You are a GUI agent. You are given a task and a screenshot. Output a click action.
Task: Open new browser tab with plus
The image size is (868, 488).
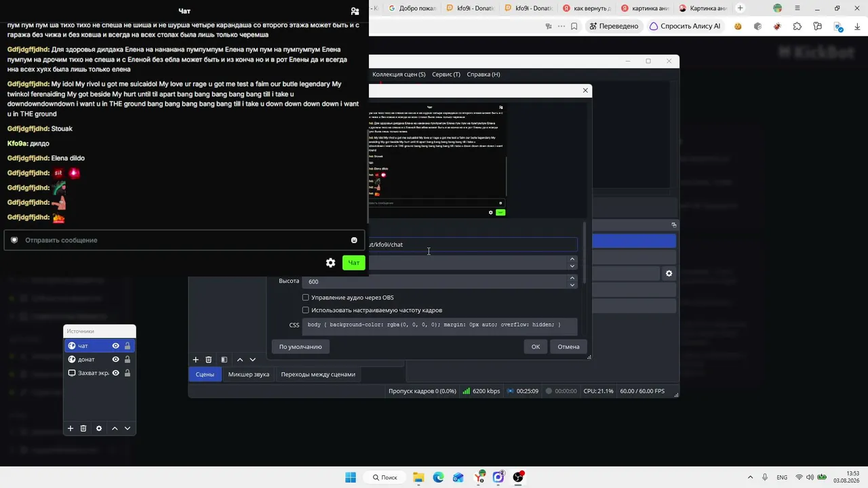(740, 8)
